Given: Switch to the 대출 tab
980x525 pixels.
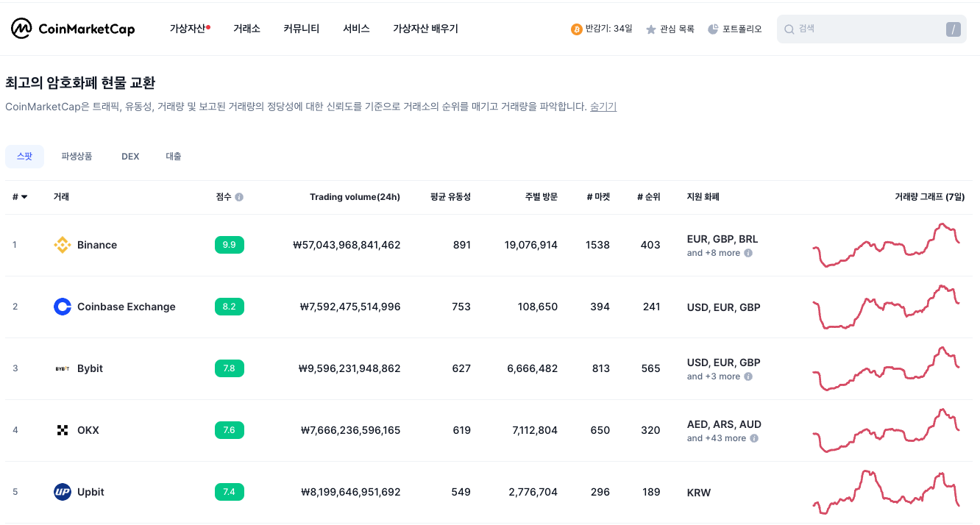Looking at the screenshot, I should pos(174,157).
